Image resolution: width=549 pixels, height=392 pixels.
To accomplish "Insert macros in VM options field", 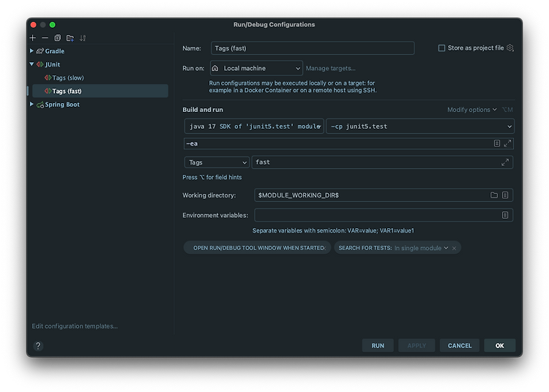I will tap(497, 143).
